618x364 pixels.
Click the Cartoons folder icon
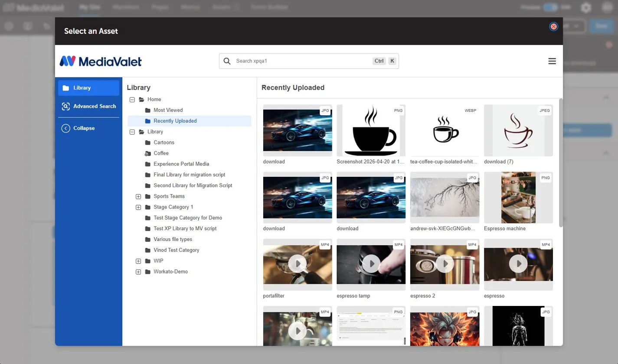point(147,143)
